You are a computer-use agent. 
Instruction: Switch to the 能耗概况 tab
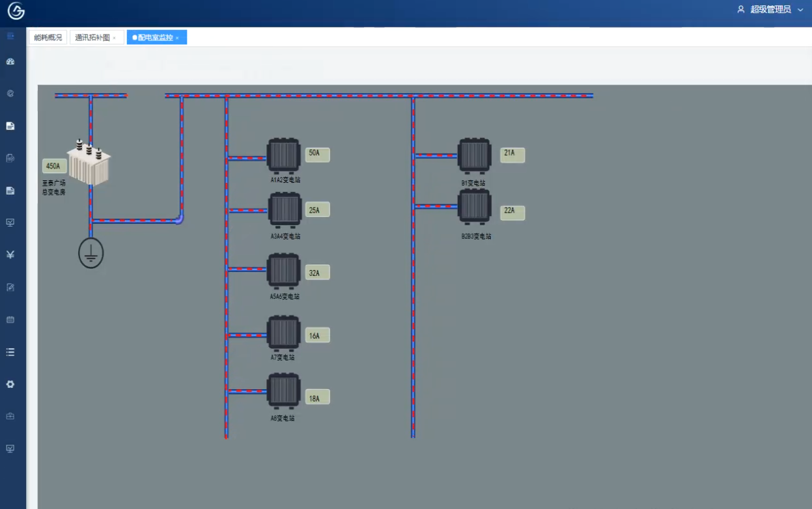click(x=48, y=38)
